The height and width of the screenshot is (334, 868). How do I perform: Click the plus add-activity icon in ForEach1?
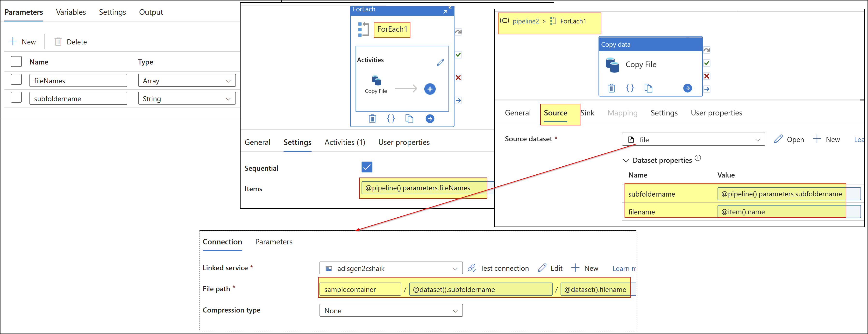[x=430, y=89]
